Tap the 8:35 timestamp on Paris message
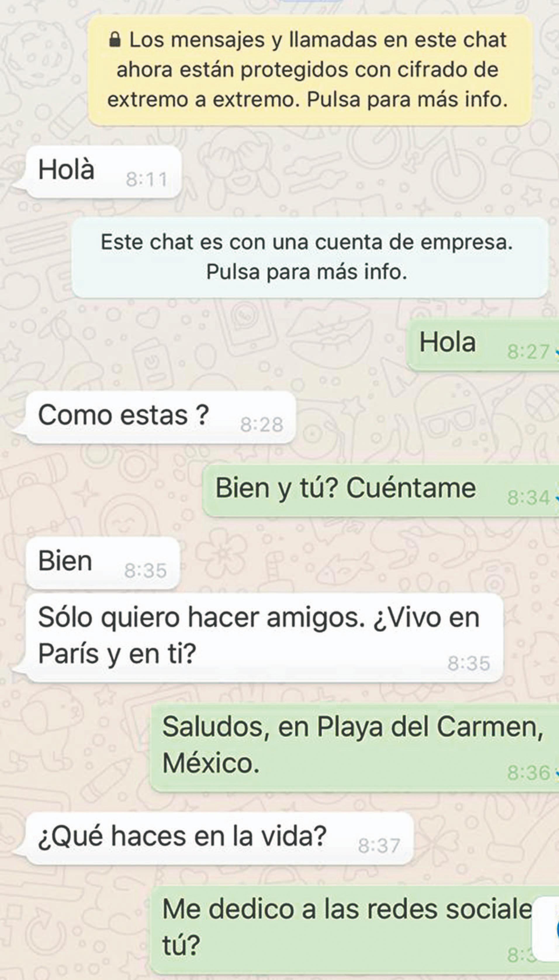The image size is (559, 980). click(x=469, y=664)
